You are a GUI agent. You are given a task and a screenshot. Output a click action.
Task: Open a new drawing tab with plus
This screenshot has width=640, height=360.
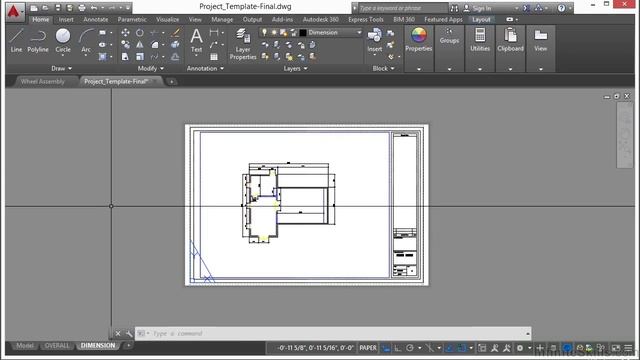tap(171, 82)
